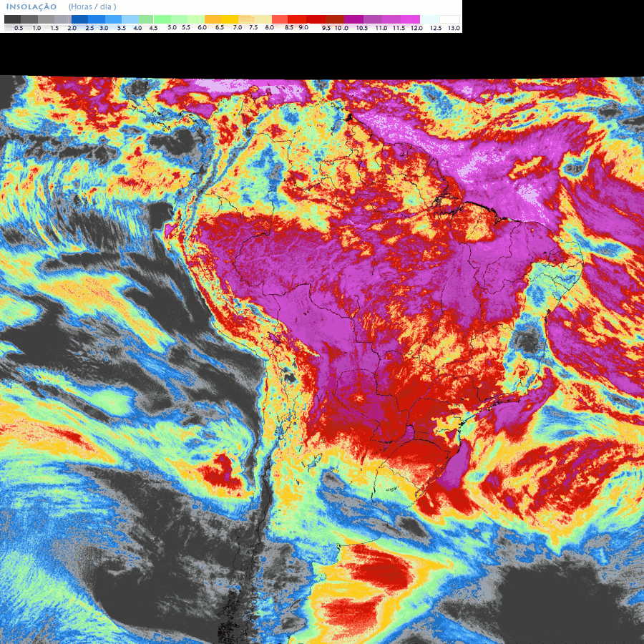
Task: Click the '5.0' legend value
Action: coord(172,27)
